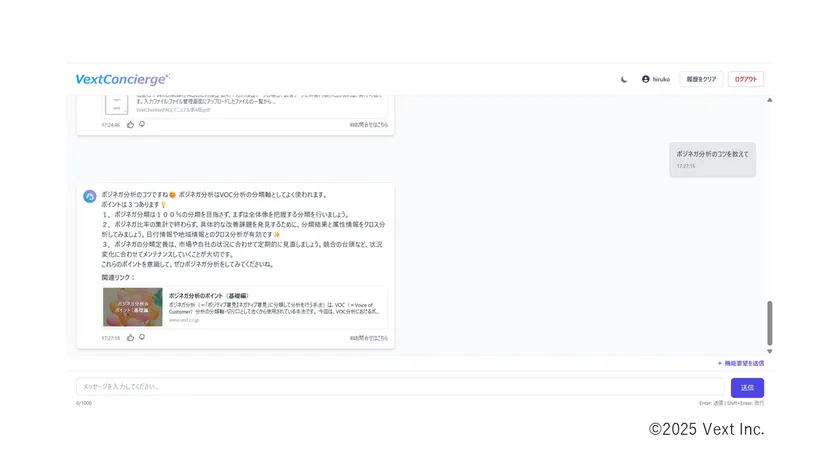The width and height of the screenshot is (840, 473).
Task: Select the 17:27:15 user message timestamp
Action: point(686,167)
